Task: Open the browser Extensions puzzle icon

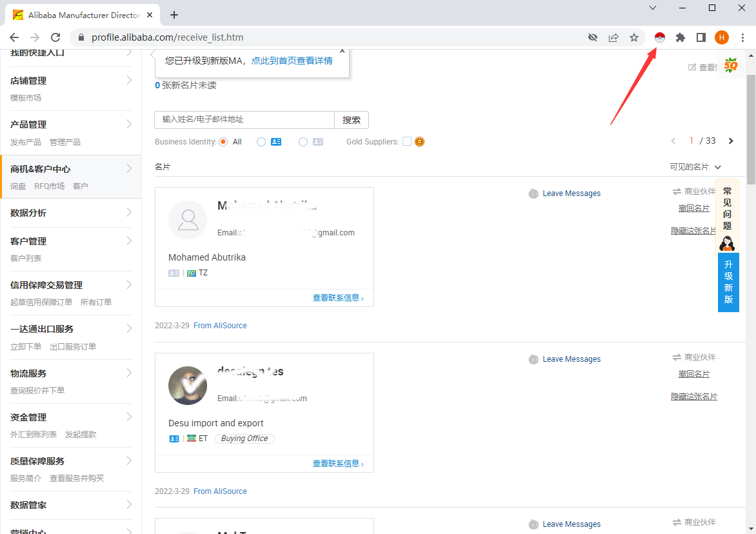Action: point(680,37)
